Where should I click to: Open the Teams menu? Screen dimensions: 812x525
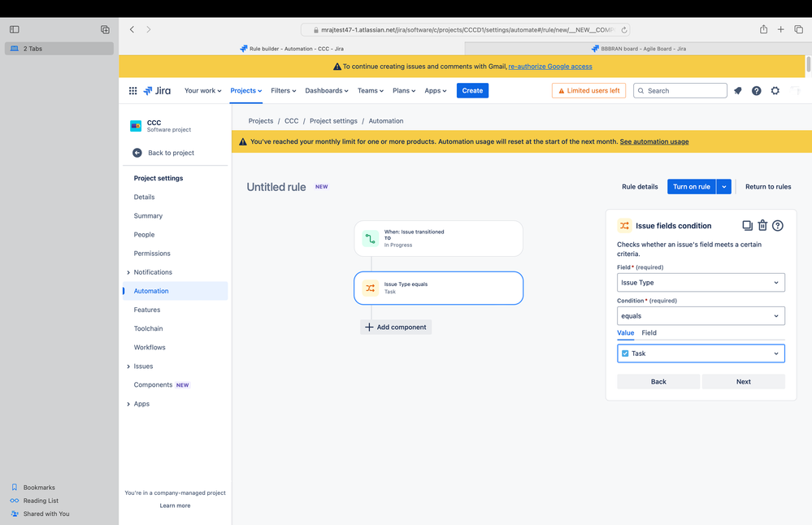371,90
